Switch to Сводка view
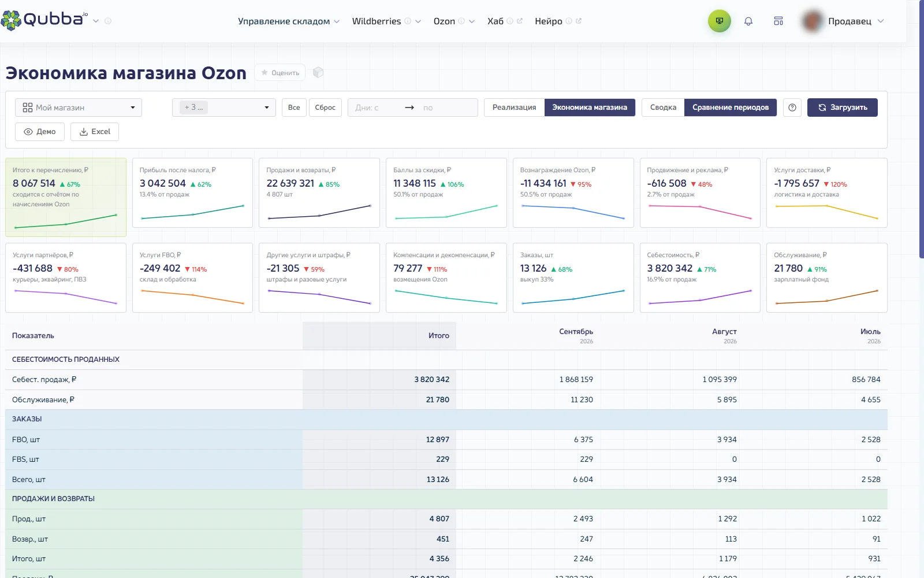This screenshot has width=924, height=578. pyautogui.click(x=663, y=108)
